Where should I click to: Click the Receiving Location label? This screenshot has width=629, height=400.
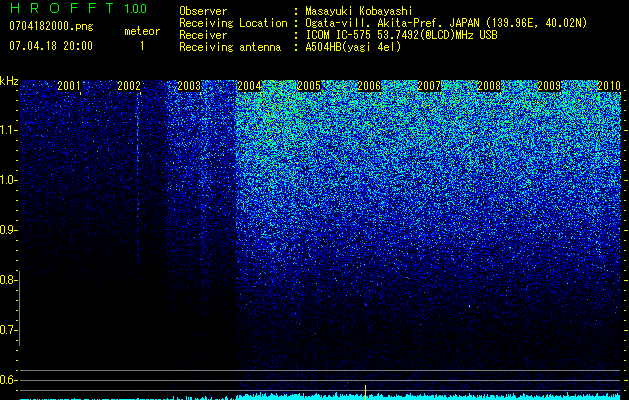pos(233,23)
